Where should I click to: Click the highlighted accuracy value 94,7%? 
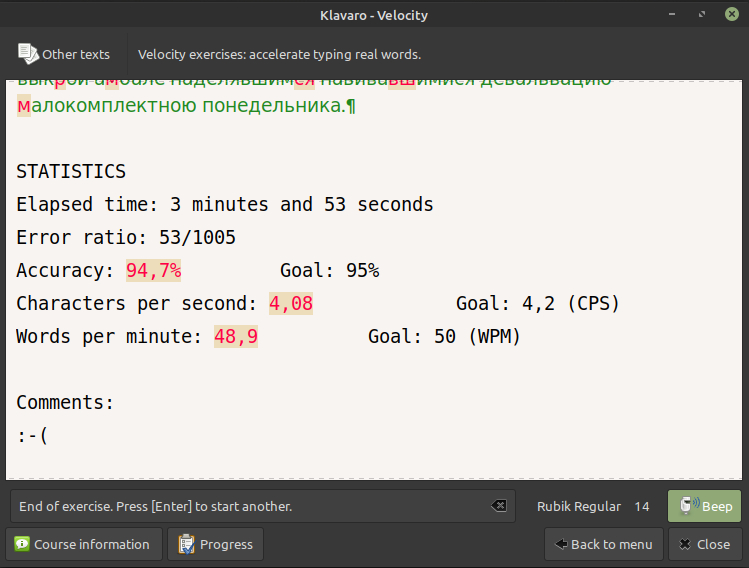tap(153, 271)
